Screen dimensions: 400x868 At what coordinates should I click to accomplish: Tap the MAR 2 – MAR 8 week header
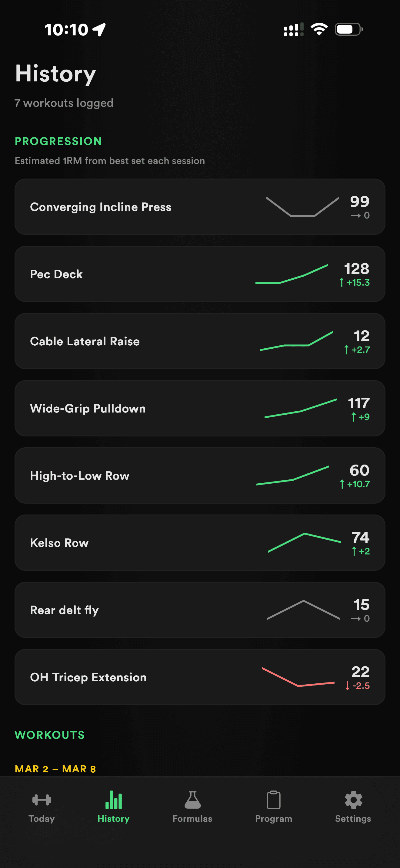click(55, 769)
